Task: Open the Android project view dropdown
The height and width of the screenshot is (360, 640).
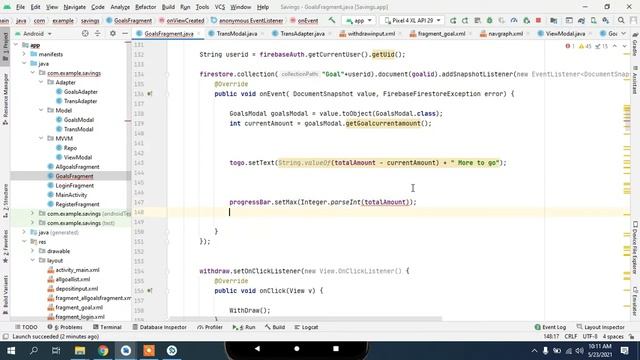Action: pos(33,33)
